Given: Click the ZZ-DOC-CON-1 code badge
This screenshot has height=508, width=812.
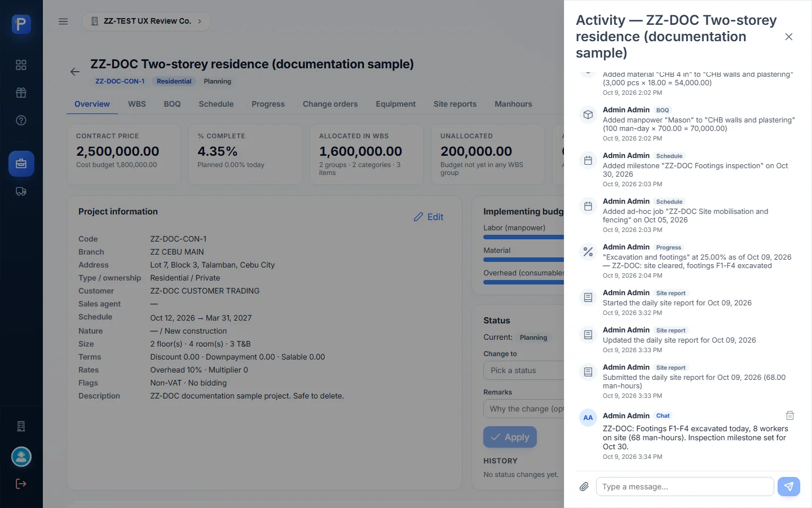Looking at the screenshot, I should [120, 81].
